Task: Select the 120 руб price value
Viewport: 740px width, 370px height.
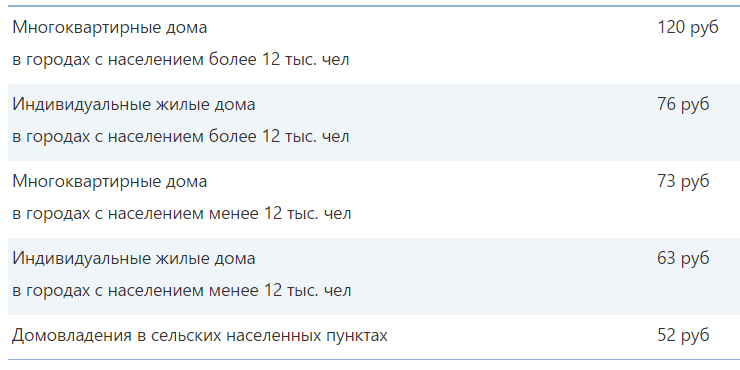Action: 688,27
